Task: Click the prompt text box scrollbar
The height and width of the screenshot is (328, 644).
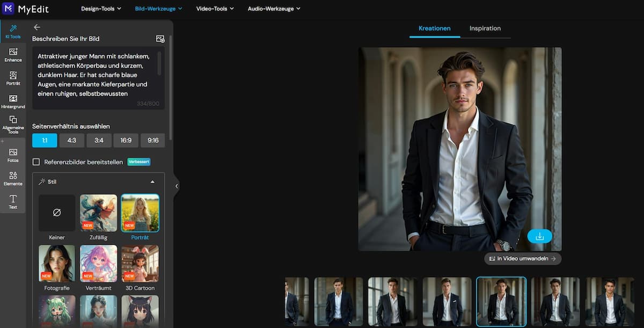Action: (x=159, y=63)
